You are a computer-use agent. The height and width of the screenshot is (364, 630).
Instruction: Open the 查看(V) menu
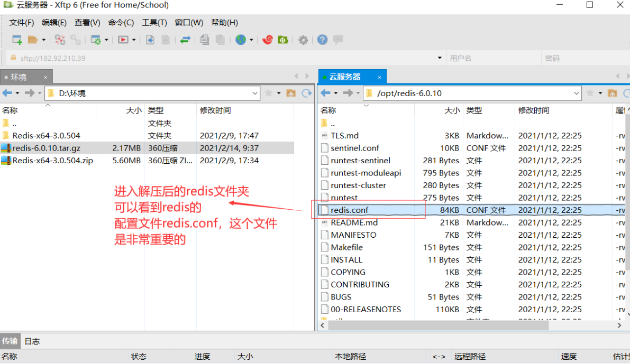pos(87,23)
